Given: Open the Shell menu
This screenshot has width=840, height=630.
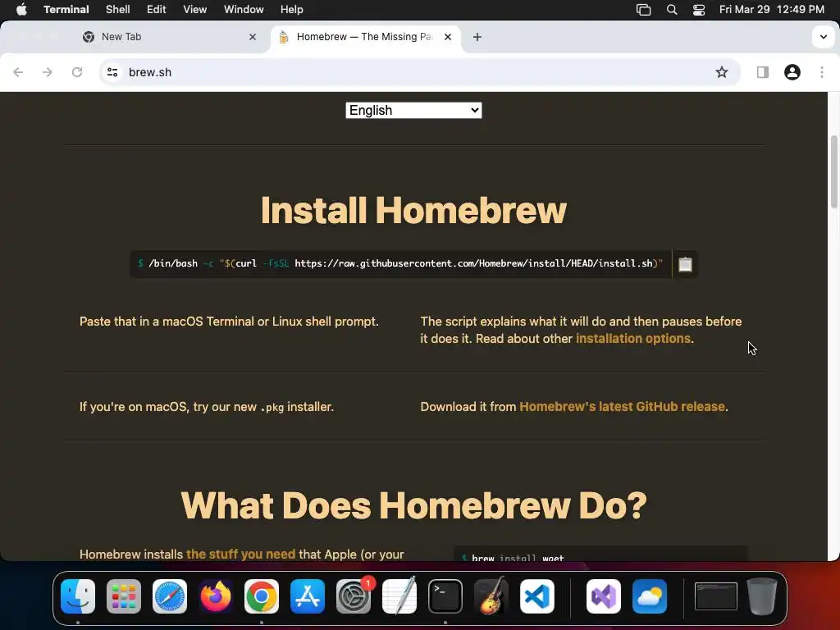Looking at the screenshot, I should pos(118,10).
